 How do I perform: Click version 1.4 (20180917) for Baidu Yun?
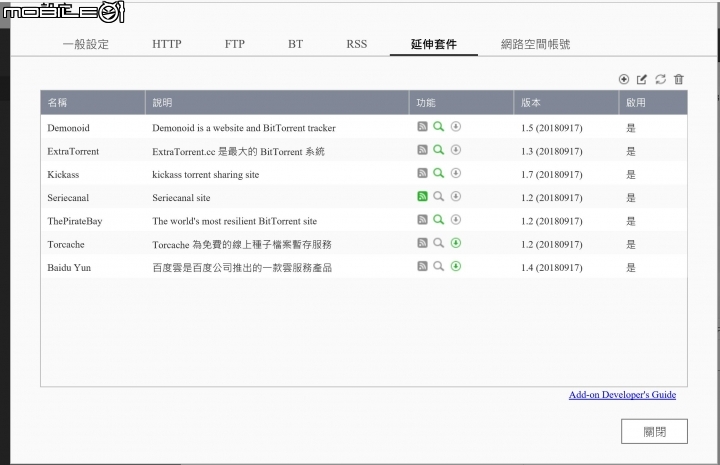point(551,268)
